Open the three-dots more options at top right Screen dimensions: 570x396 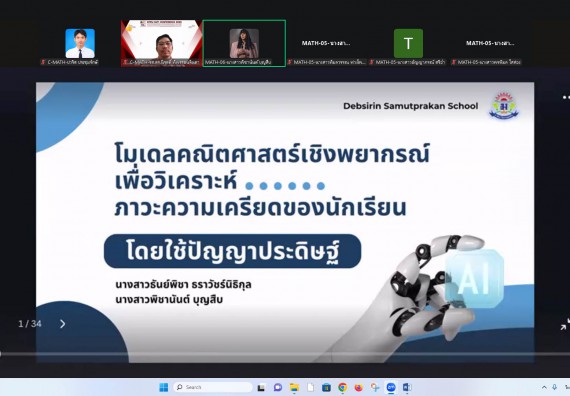tap(566, 97)
